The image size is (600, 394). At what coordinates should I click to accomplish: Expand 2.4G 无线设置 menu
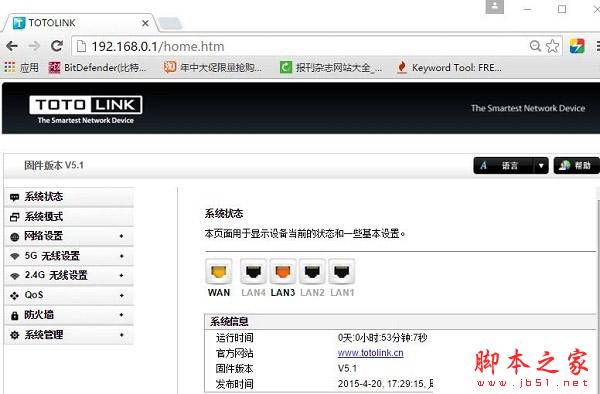click(x=69, y=275)
